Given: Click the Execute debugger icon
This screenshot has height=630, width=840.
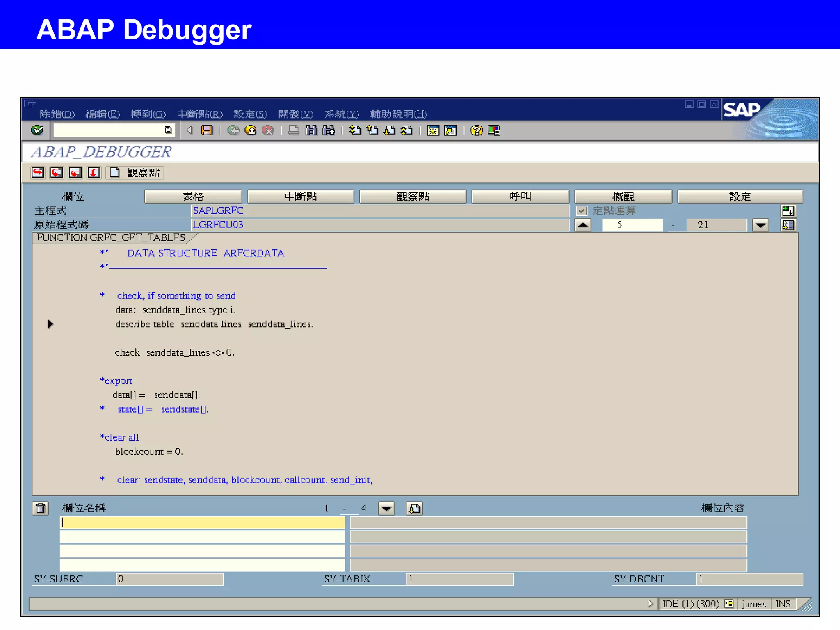Looking at the screenshot, I should point(57,173).
